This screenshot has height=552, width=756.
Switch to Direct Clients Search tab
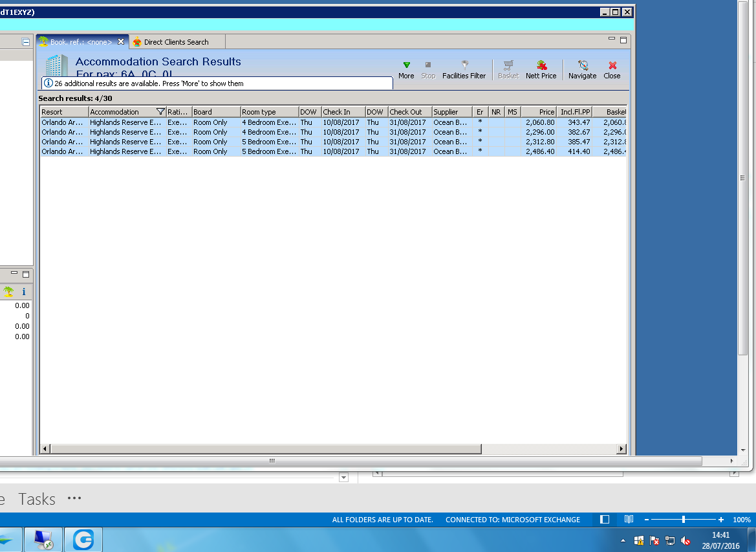coord(177,42)
